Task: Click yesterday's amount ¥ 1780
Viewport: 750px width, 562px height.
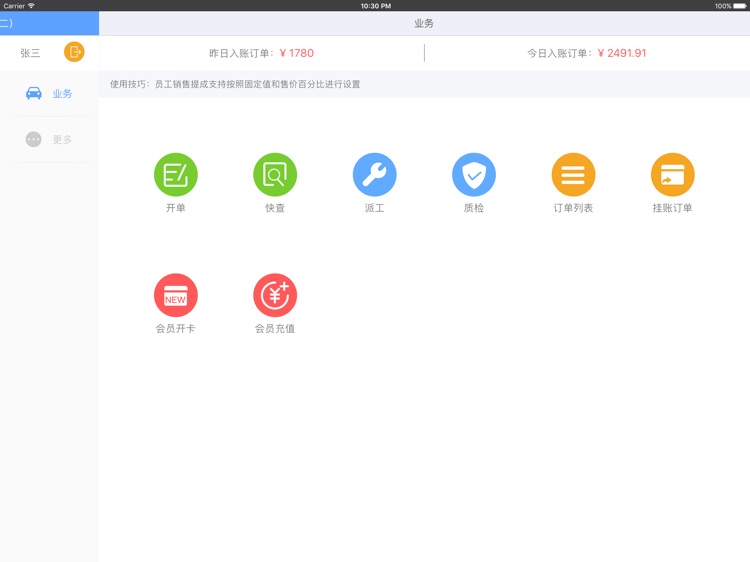Action: coord(297,53)
